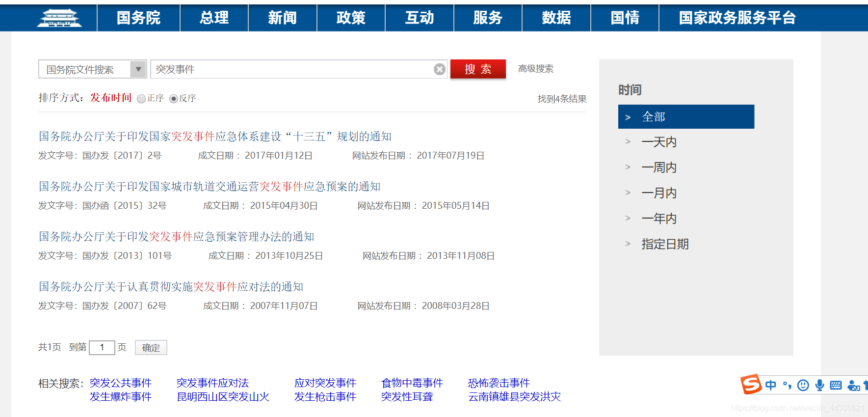Search related term 云南镇雄县突发洪灾
Viewport: 868px width, 417px height.
tap(514, 397)
